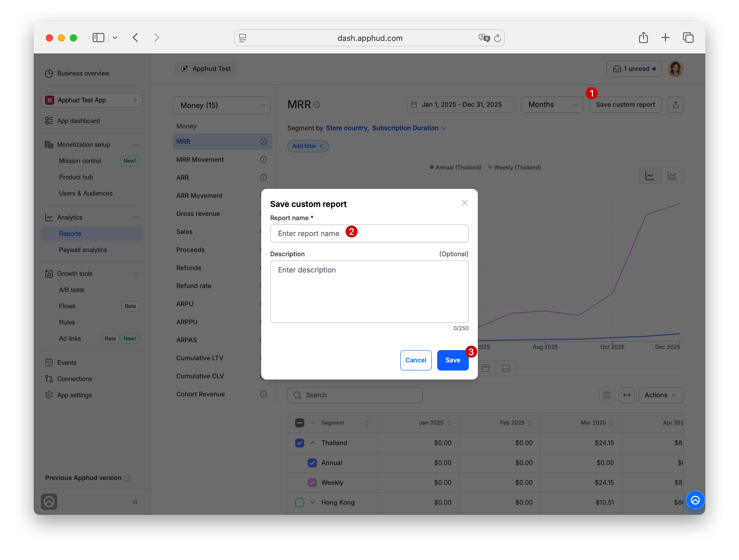Uncheck Thailand row checkbox

299,443
